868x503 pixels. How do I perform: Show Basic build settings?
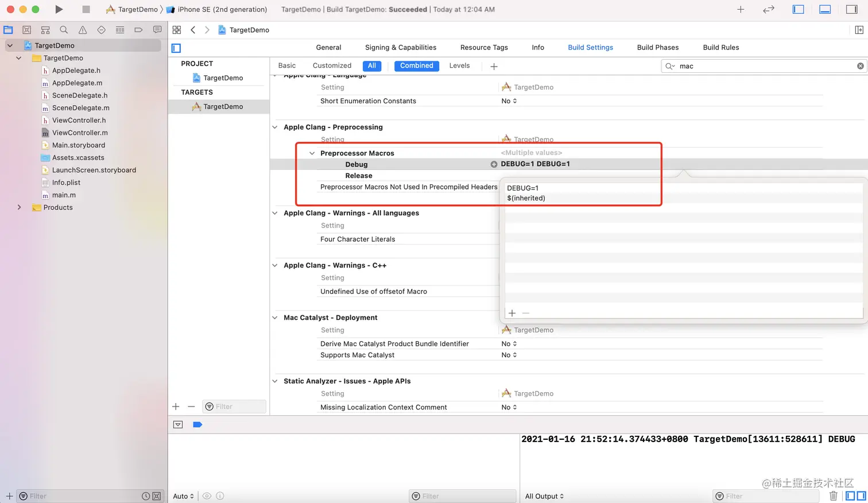[x=287, y=65]
